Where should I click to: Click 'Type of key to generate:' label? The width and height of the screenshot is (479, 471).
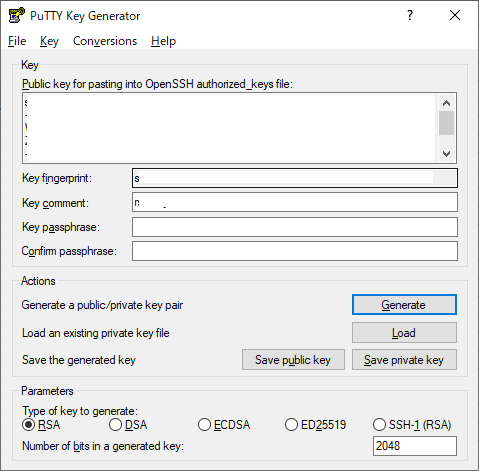[x=80, y=411]
